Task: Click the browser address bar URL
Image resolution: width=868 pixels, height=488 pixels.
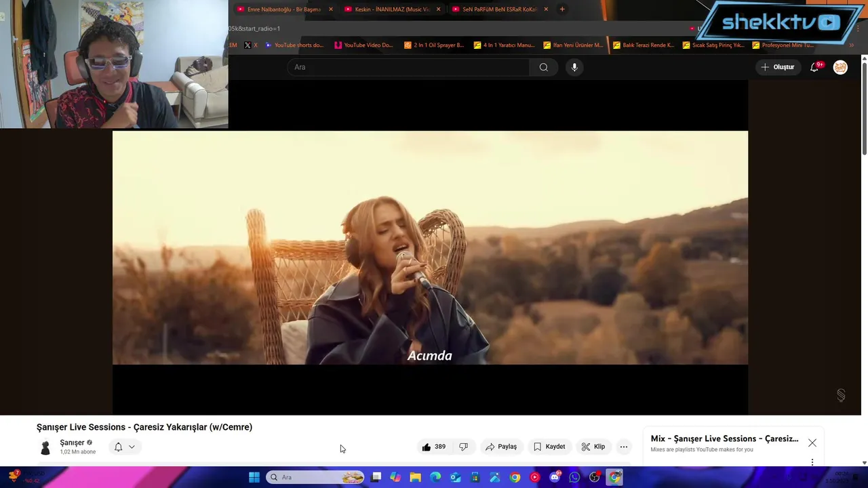Action: [x=254, y=28]
